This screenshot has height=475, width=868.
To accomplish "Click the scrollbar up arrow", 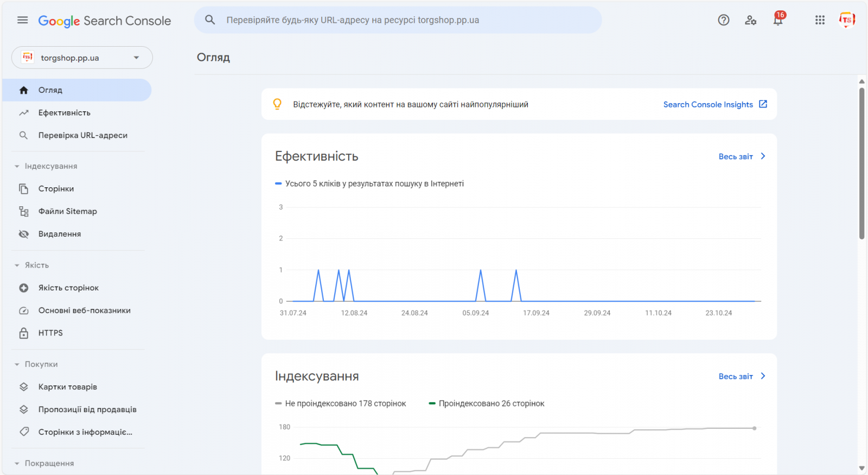I will (861, 81).
